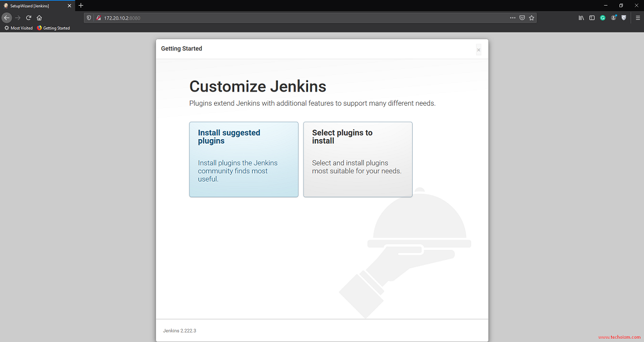The width and height of the screenshot is (644, 342).
Task: Open a new browser tab
Action: [x=81, y=6]
